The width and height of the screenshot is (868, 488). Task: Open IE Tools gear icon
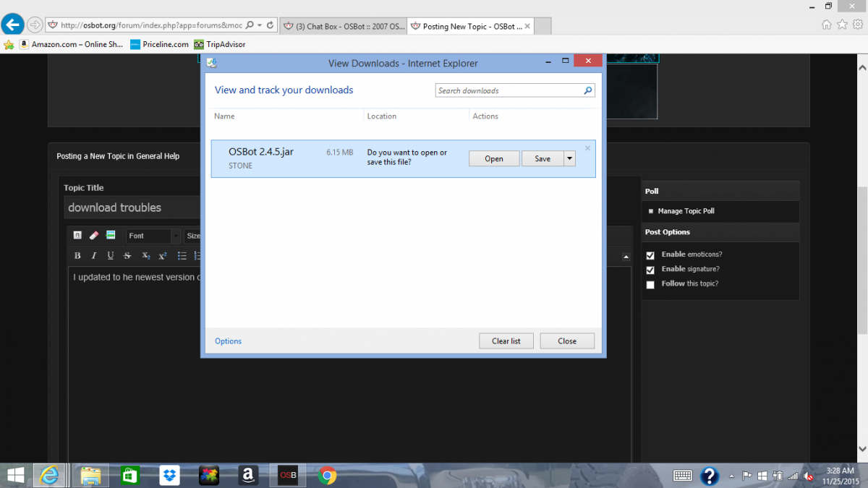[x=857, y=25]
